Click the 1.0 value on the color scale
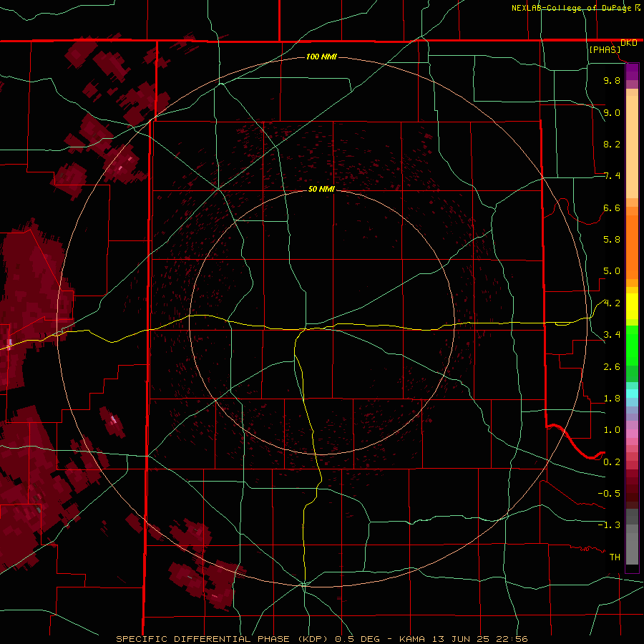The height and width of the screenshot is (644, 644). point(612,430)
